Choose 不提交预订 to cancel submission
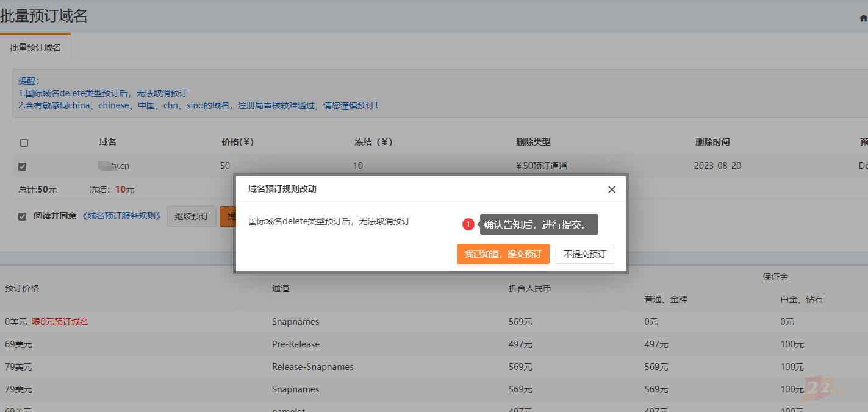868x412 pixels. click(x=584, y=254)
